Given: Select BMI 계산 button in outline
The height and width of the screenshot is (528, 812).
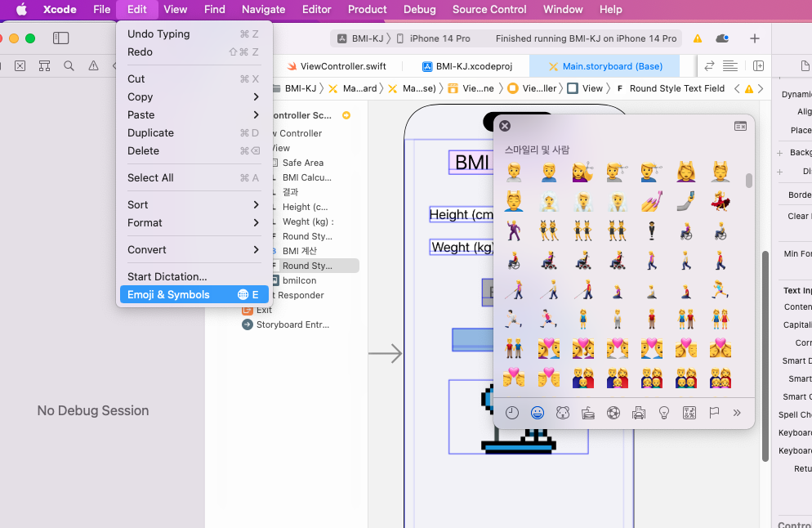Looking at the screenshot, I should coord(299,251).
